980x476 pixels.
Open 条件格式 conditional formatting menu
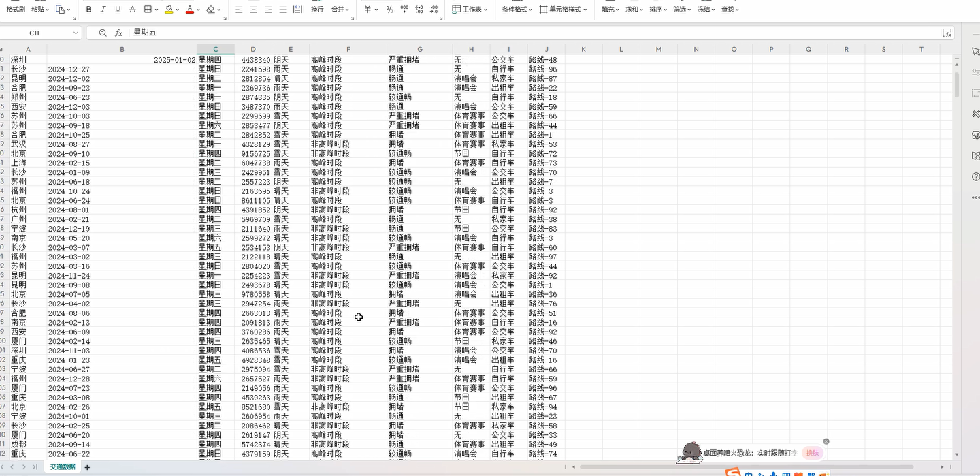click(x=517, y=10)
